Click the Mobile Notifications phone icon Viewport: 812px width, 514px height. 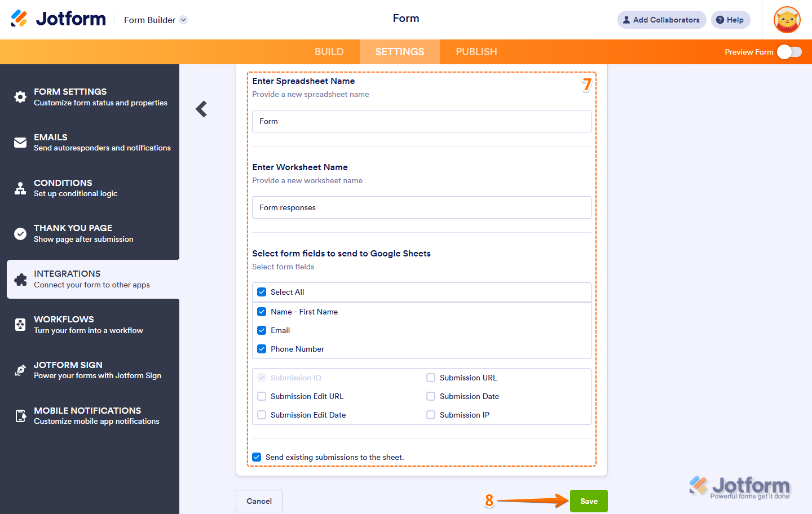click(20, 416)
